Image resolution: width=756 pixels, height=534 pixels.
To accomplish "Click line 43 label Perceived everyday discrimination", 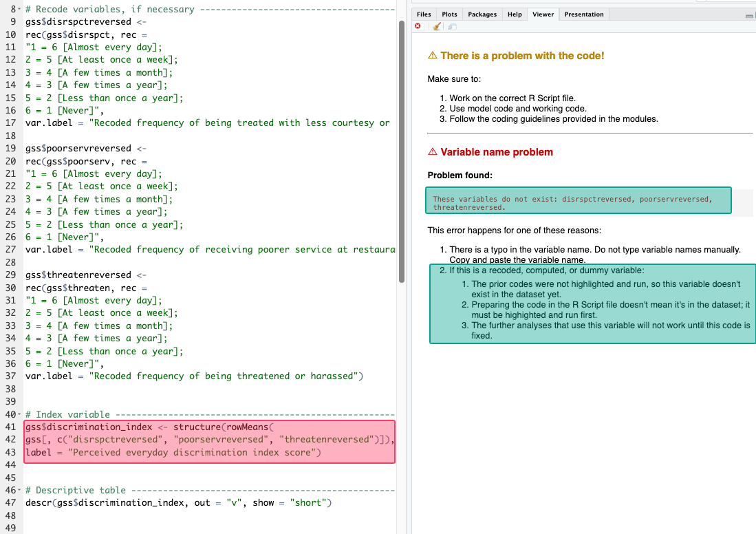I will click(173, 453).
